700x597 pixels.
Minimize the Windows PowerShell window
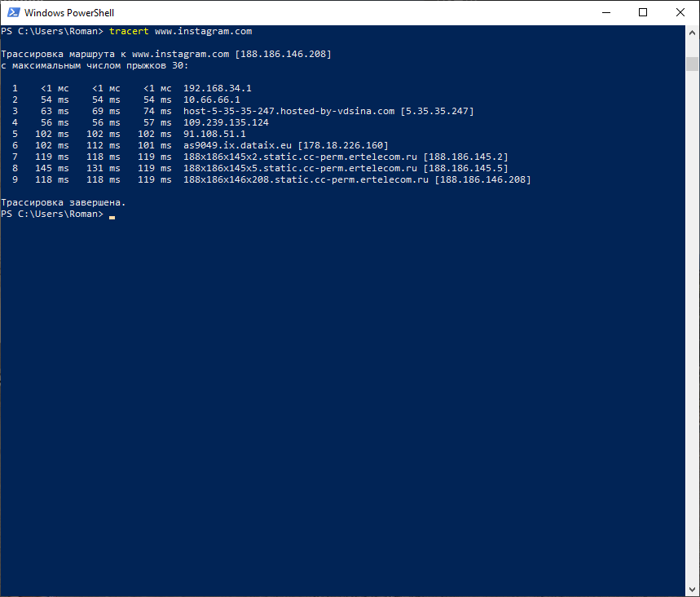click(x=605, y=12)
